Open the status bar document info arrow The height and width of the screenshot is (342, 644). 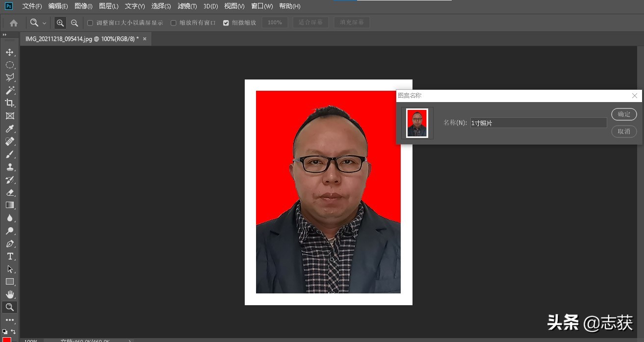129,340
